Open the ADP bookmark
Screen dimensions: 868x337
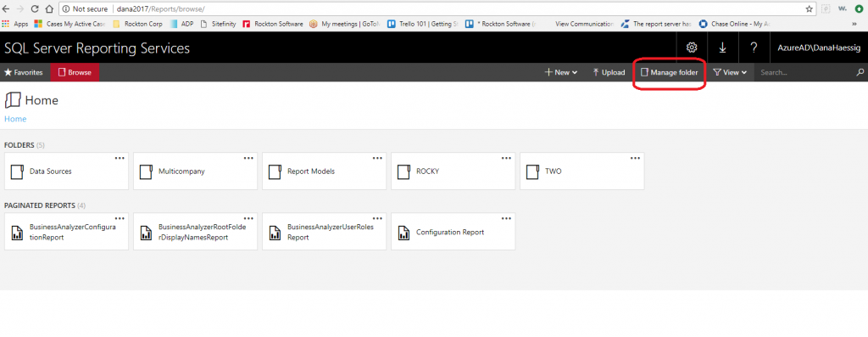pos(182,24)
